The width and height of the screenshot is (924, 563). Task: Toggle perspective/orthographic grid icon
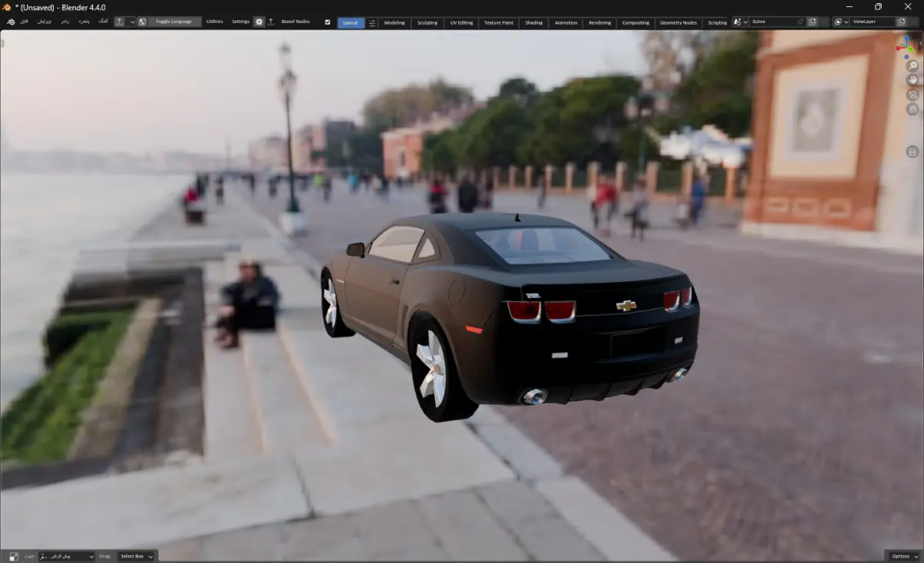[913, 109]
